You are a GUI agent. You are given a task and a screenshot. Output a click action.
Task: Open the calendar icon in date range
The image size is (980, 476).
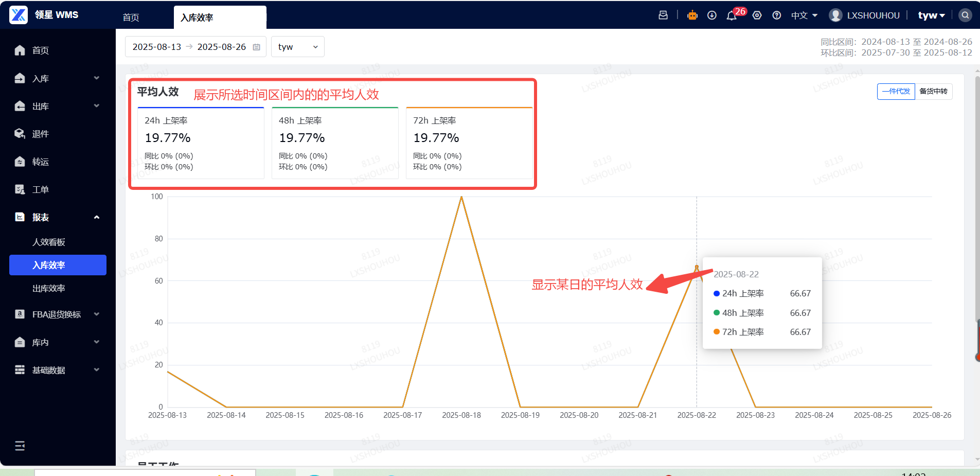[257, 47]
